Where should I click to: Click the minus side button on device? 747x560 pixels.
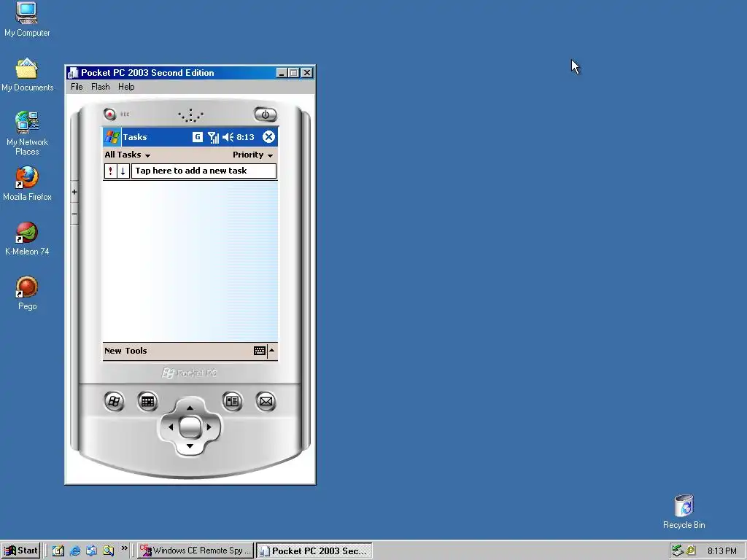pyautogui.click(x=74, y=214)
